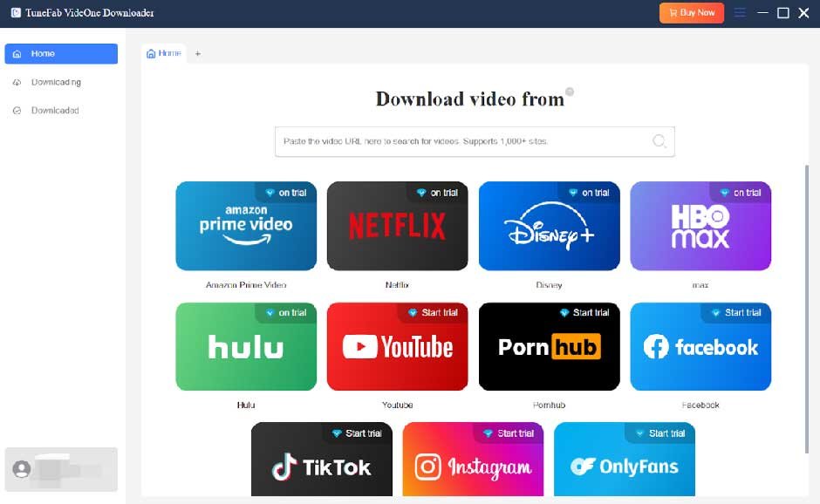This screenshot has width=820, height=504.
Task: Open the Disney+ service tile
Action: 549,226
